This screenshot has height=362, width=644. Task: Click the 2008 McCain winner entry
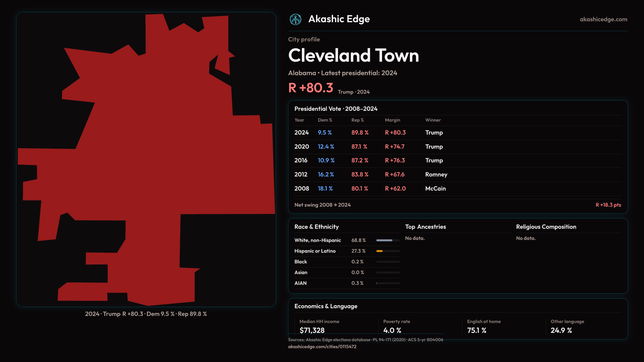(435, 189)
